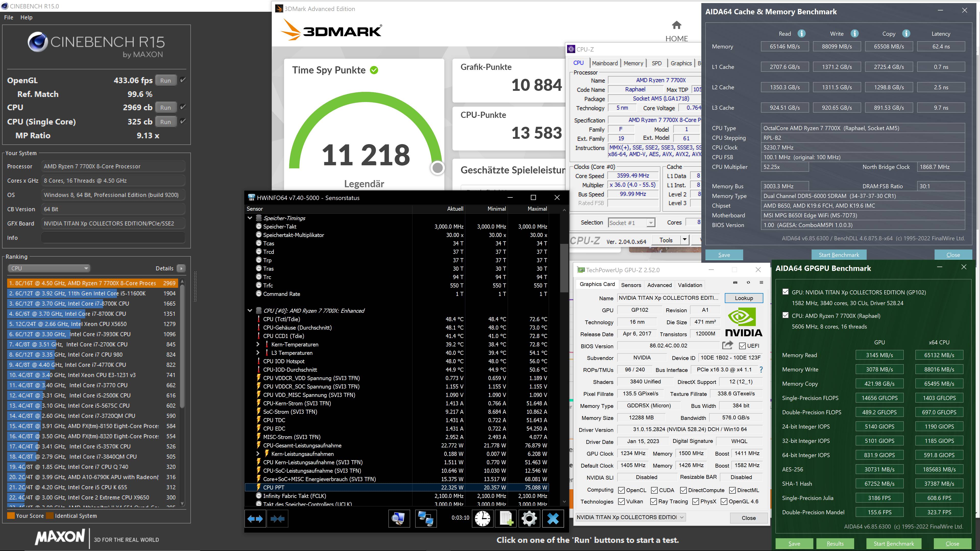Screen dimensions: 980x551
Task: Click Cinebench R15 logo sphere
Action: [x=37, y=42]
